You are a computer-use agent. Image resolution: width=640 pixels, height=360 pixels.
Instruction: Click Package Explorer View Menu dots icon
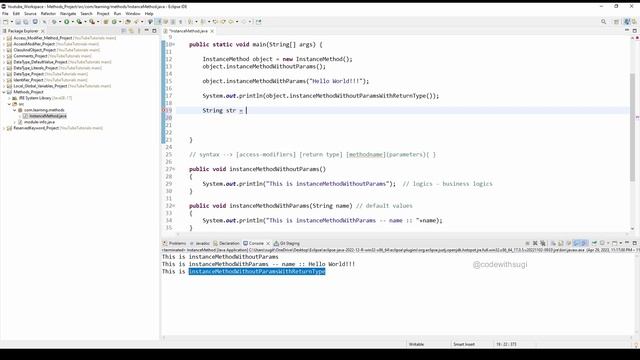[x=139, y=31]
